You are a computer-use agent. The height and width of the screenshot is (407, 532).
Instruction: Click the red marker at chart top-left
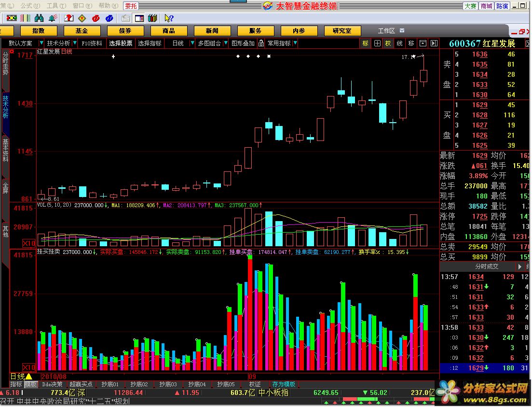[12, 51]
